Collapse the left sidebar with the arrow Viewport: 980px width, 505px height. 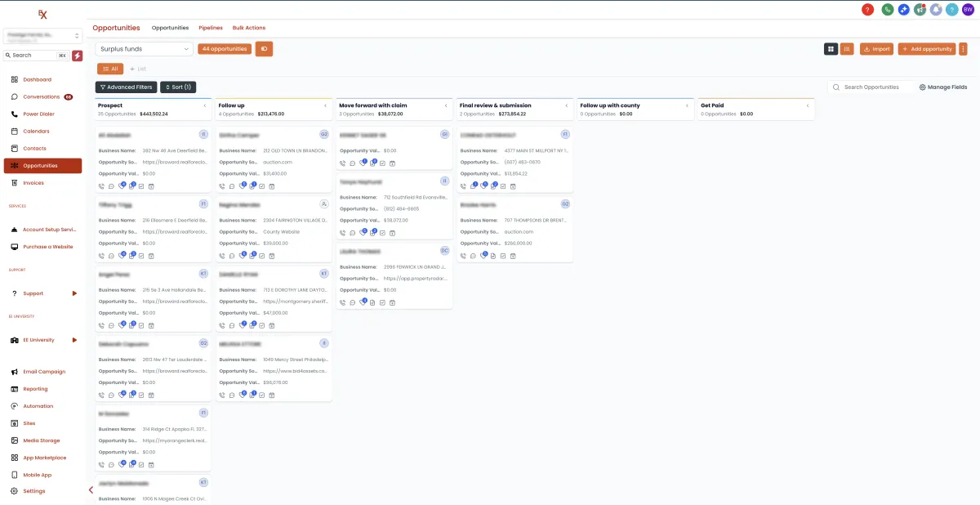[91, 490]
